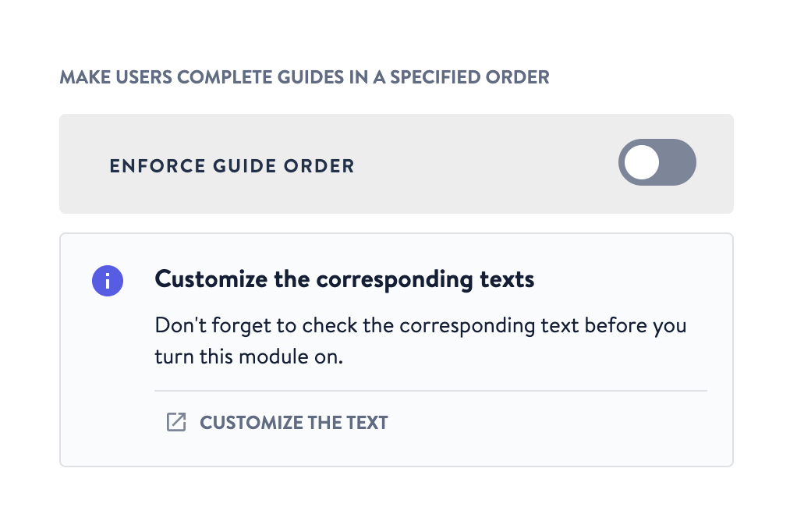Image resolution: width=797 pixels, height=532 pixels.
Task: Click the external link arrow icon
Action: click(x=176, y=423)
